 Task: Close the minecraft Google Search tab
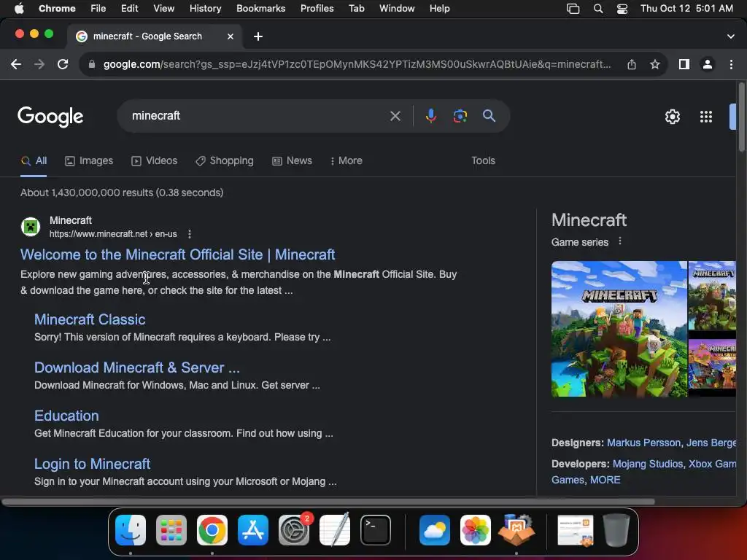coord(231,36)
